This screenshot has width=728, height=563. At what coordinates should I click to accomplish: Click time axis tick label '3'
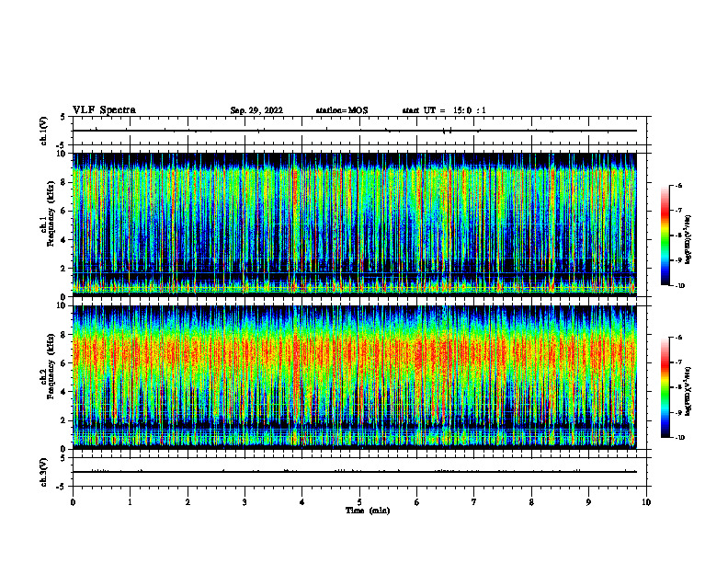click(245, 502)
